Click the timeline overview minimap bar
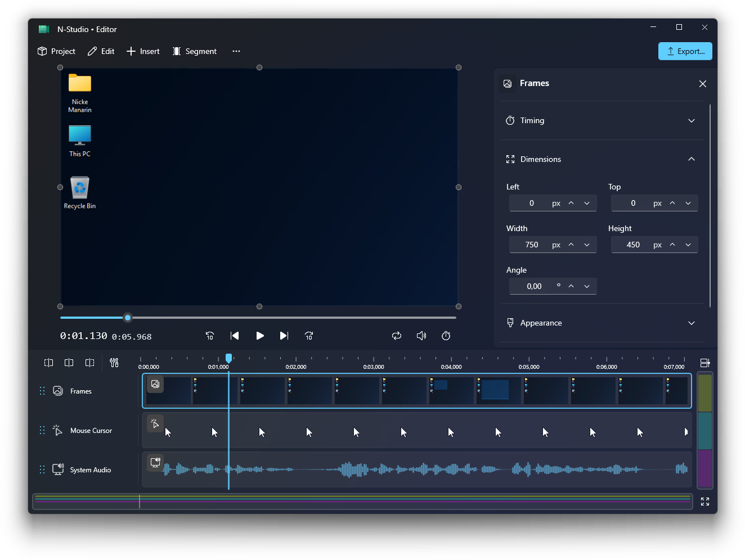This screenshot has height=560, width=745. (x=362, y=501)
